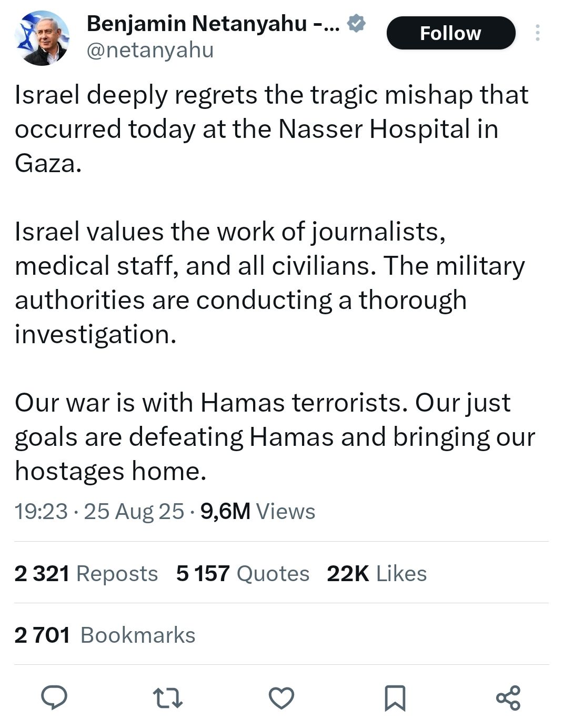Open the @netanyahu handle link
The image size is (563, 728).
(150, 50)
